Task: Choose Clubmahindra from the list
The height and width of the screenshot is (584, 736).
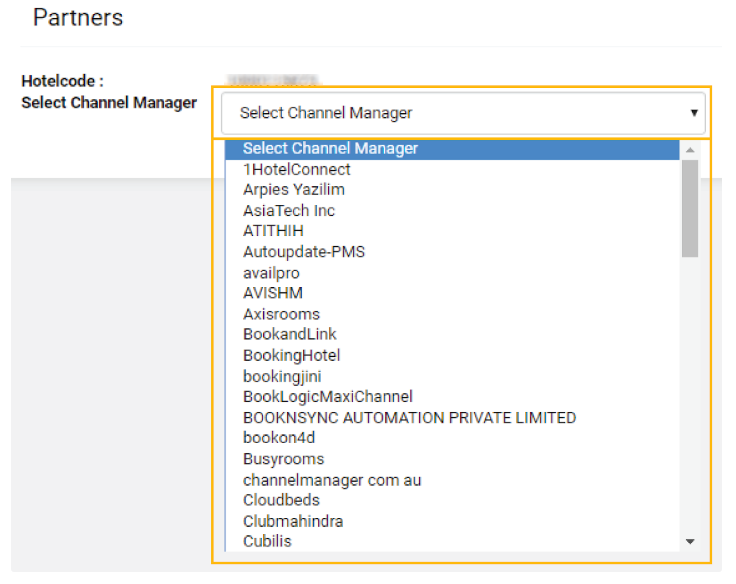Action: 452,521
